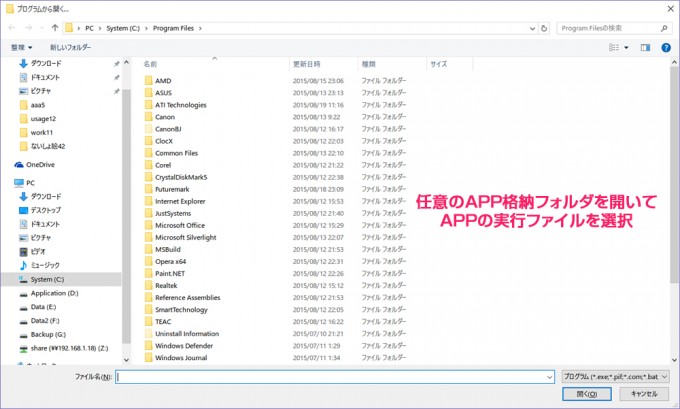Click the キャンセル cancel button
This screenshot has width=680, height=409.
644,394
